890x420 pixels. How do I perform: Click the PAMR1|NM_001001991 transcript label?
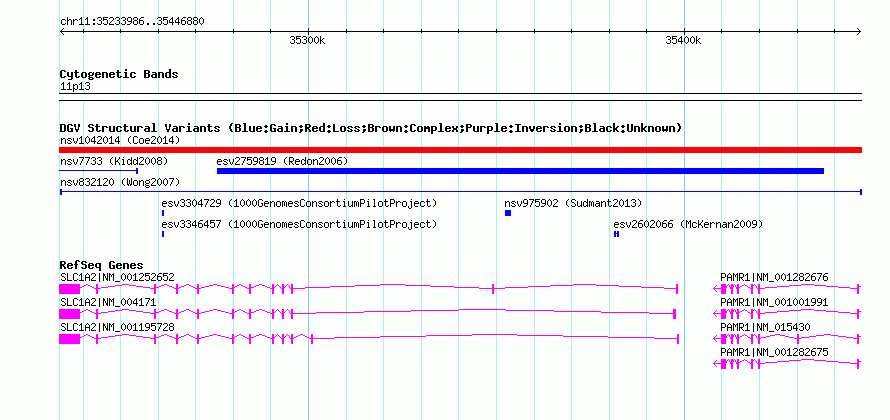coord(774,303)
